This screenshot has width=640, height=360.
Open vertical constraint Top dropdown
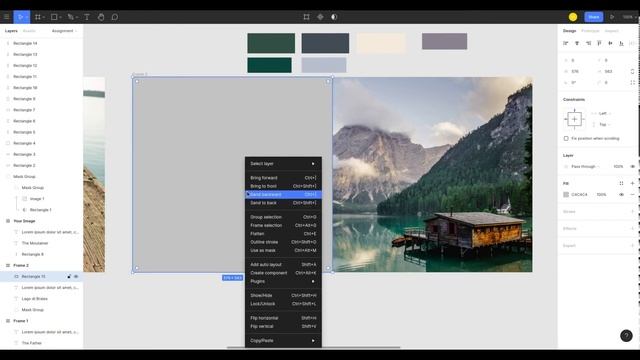604,124
